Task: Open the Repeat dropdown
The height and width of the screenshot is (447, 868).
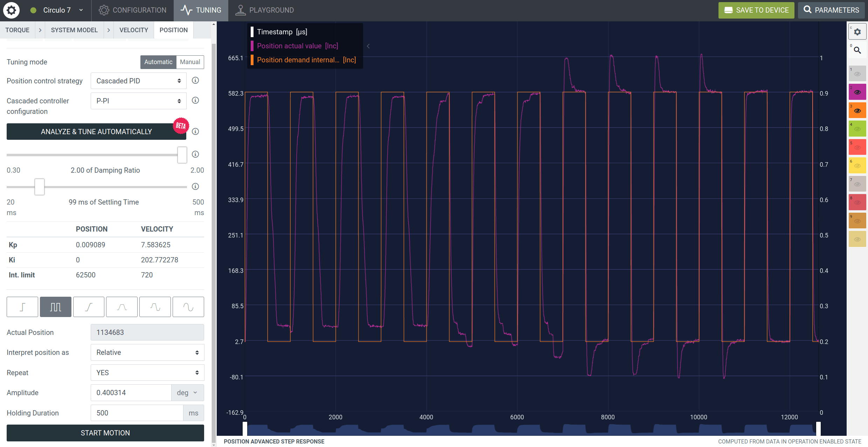Action: (147, 373)
